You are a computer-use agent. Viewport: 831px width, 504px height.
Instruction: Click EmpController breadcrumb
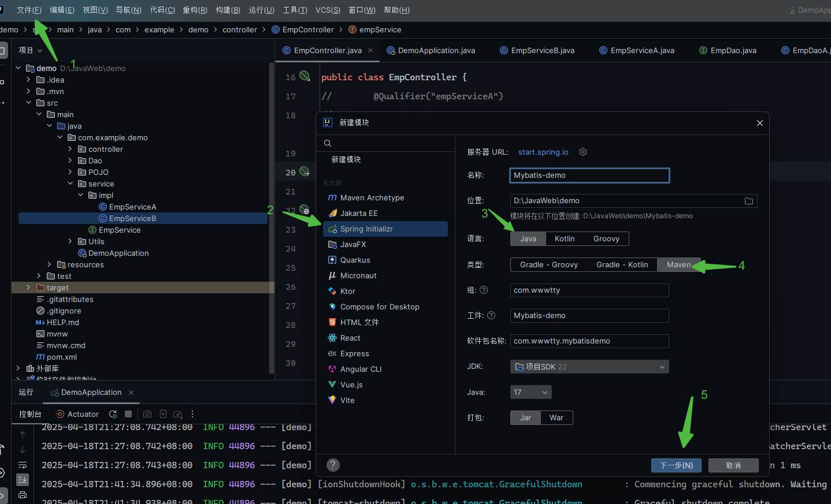303,29
